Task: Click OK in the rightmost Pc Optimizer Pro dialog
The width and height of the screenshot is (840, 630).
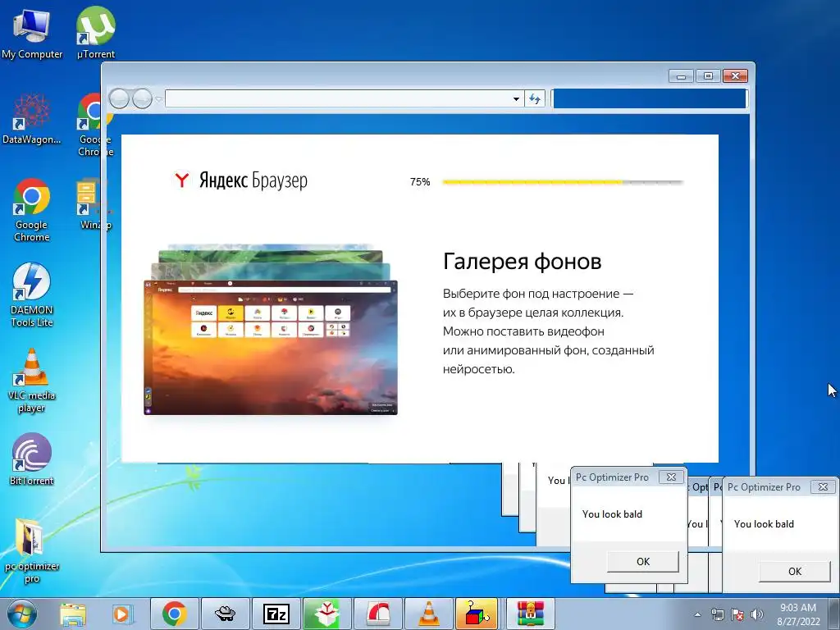Action: [794, 571]
